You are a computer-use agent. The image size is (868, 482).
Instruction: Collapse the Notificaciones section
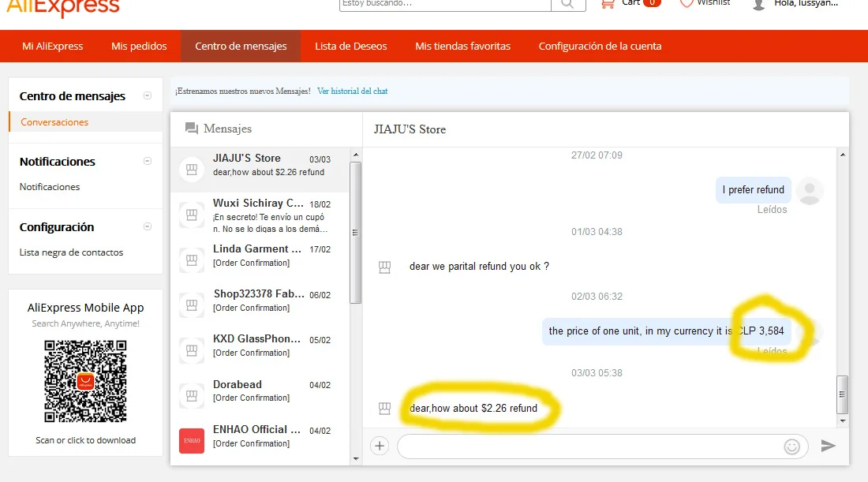point(148,161)
